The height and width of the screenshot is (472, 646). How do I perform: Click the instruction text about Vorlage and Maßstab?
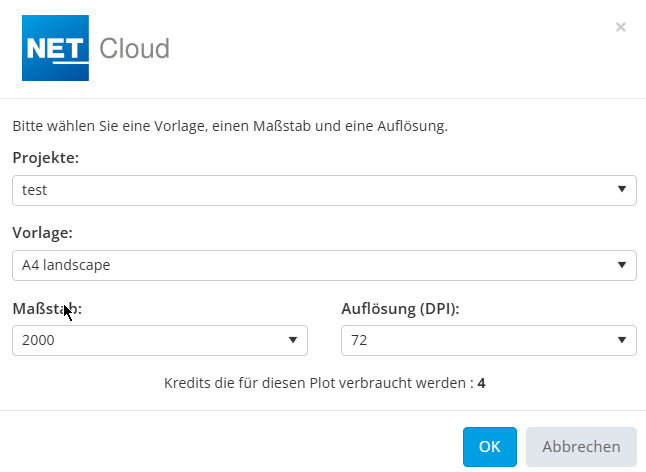coord(229,127)
